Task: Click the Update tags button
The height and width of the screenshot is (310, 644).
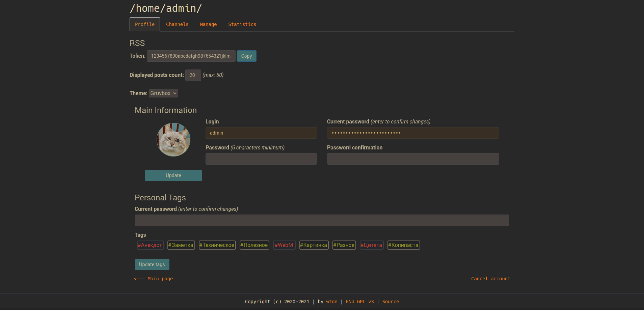Action: click(152, 264)
